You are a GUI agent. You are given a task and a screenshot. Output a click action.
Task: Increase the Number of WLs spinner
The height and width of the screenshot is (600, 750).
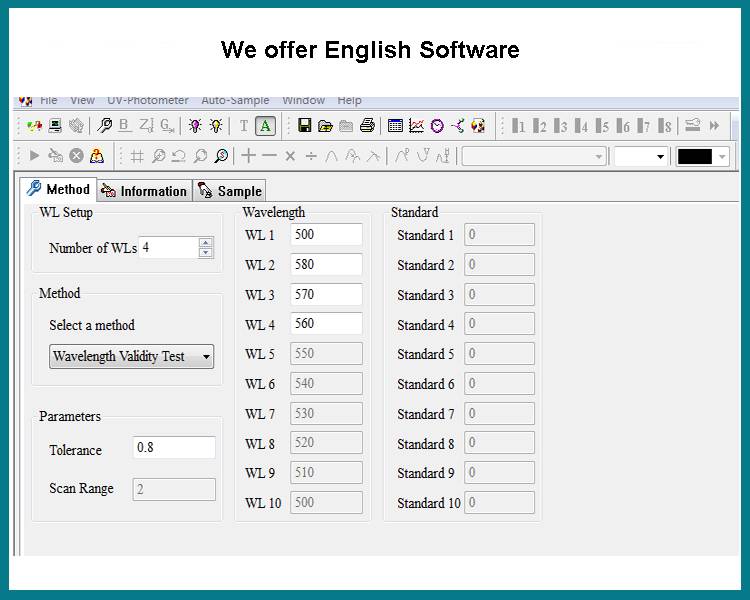click(x=206, y=242)
